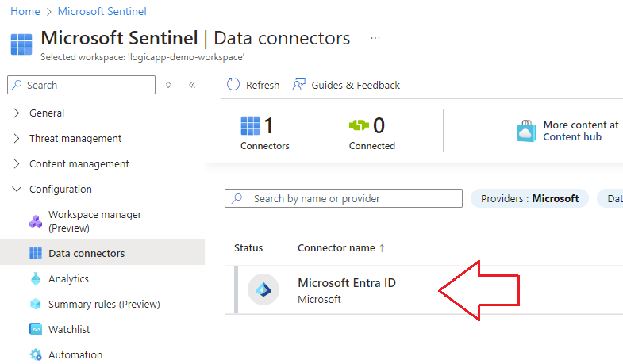Click the Analytics flask icon
The height and width of the screenshot is (364, 623).
coord(36,279)
